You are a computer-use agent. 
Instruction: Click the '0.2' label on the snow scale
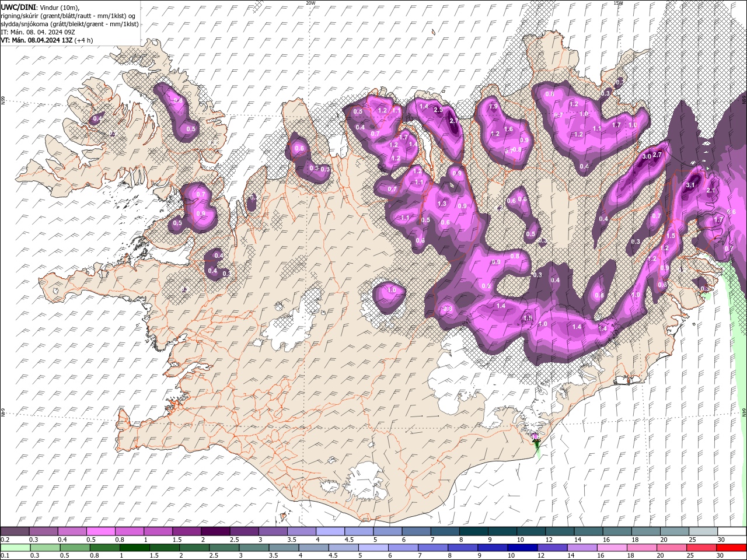5,540
